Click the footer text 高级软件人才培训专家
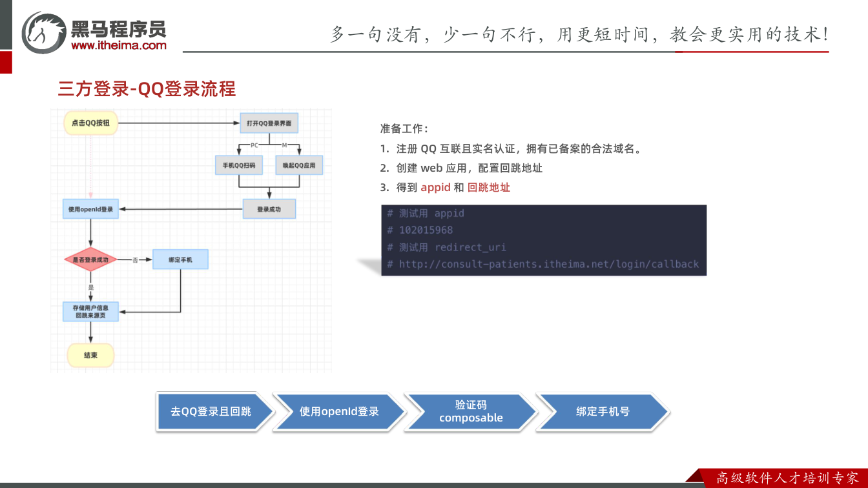Image resolution: width=868 pixels, height=488 pixels. point(787,478)
